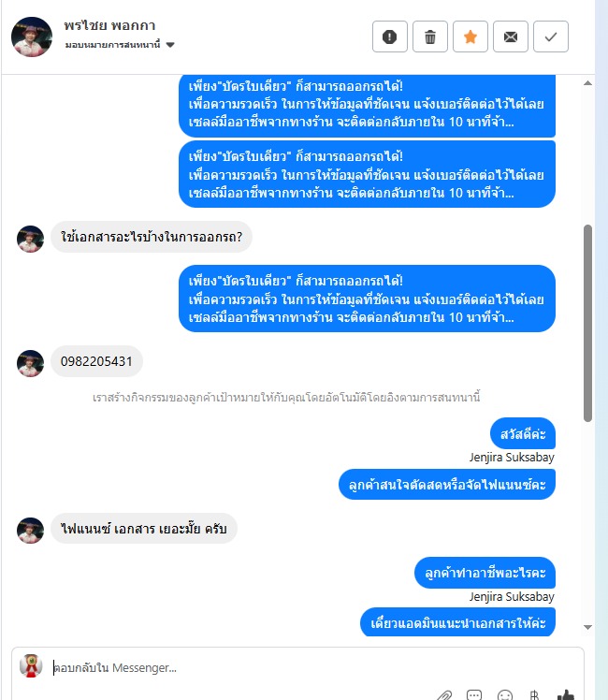Toggle the orange star follow-up flag
This screenshot has width=608, height=700.
coord(470,36)
